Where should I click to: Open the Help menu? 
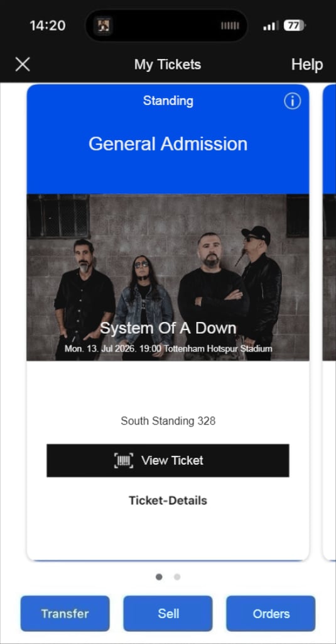click(307, 65)
